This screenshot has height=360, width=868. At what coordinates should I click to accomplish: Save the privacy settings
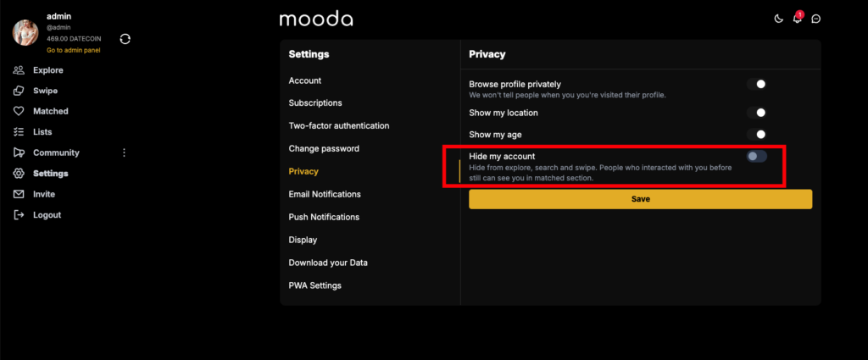point(640,199)
